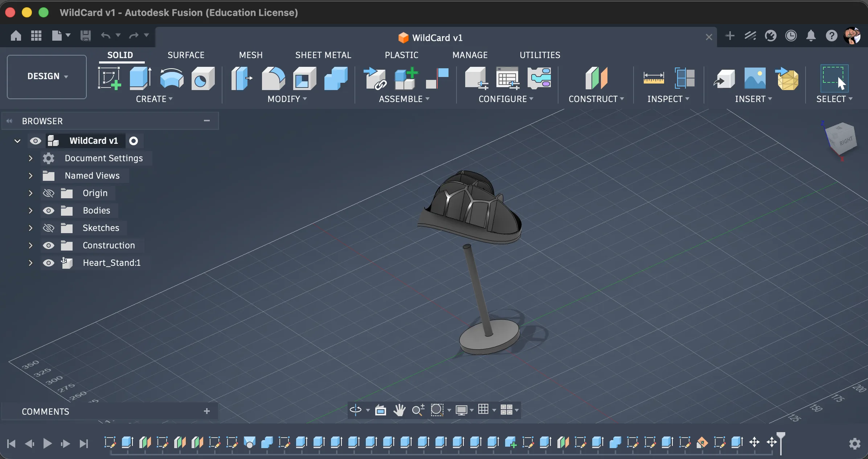
Task: Select the Combine tool
Action: pyautogui.click(x=336, y=78)
